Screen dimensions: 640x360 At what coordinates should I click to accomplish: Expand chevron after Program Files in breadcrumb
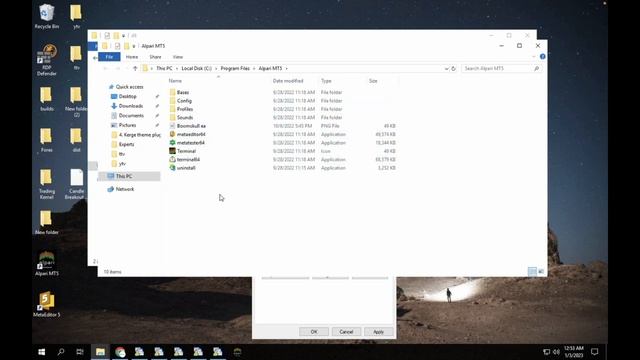[x=254, y=69]
